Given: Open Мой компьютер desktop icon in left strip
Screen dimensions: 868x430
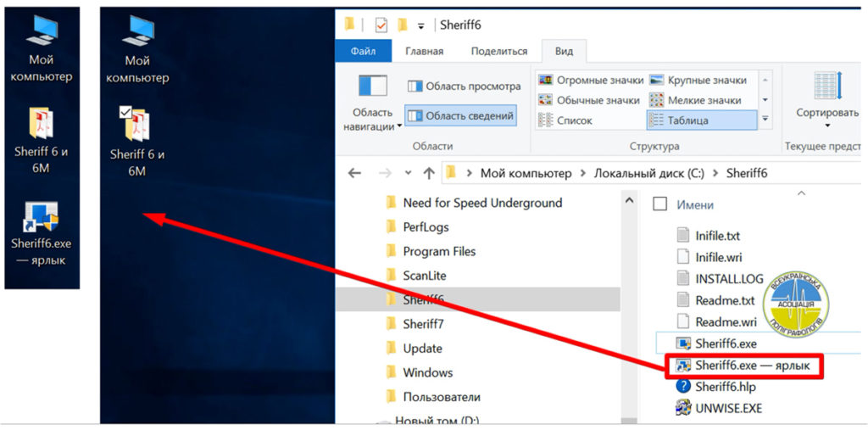Looking at the screenshot, I should pyautogui.click(x=41, y=34).
